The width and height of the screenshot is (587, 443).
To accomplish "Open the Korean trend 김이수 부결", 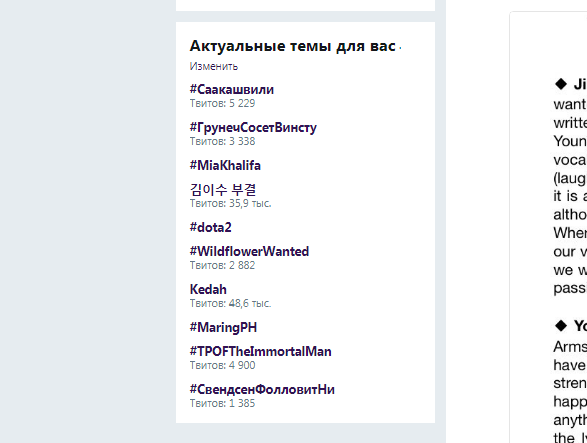I will coord(223,190).
